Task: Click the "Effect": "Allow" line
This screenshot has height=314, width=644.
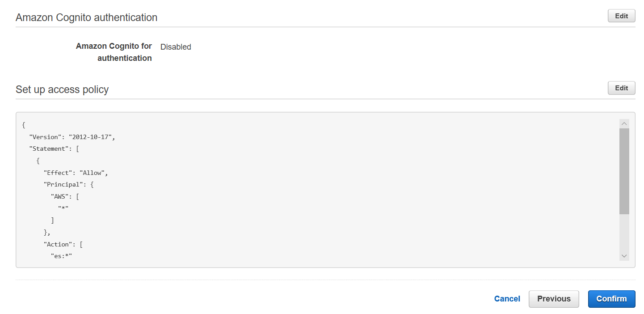Action: (76, 173)
